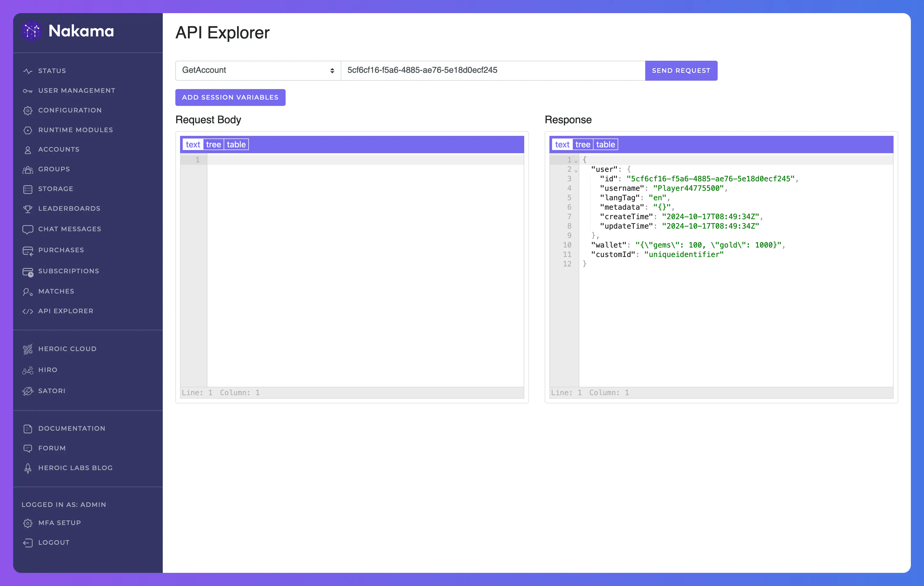Screen dimensions: 924x586
Task: Select Subscriptions from sidebar menu
Action: (x=68, y=270)
